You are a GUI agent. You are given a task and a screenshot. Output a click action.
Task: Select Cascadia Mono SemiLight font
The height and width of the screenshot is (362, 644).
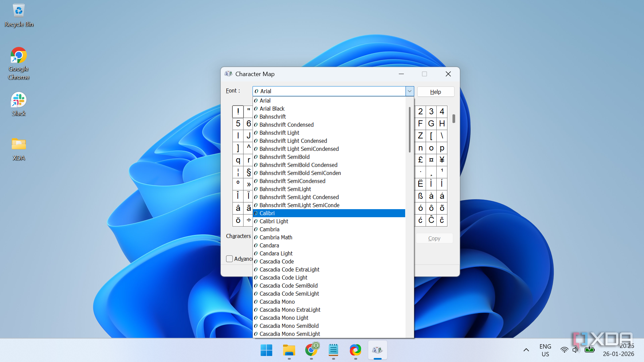pos(329,334)
